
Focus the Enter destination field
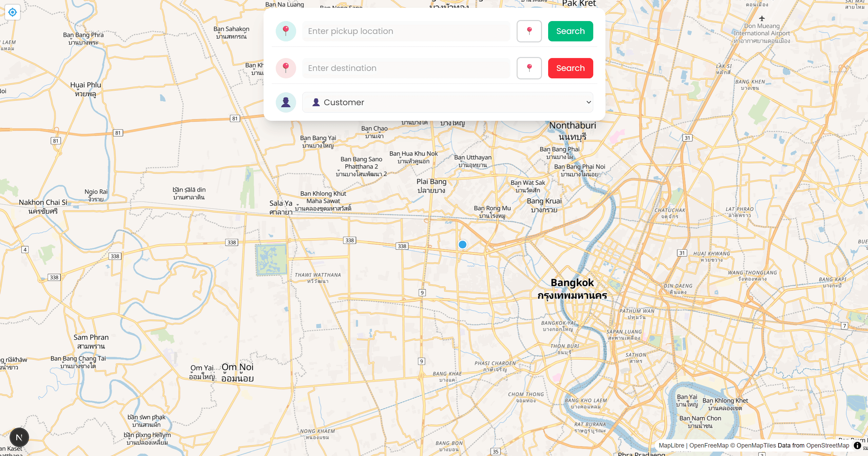(x=406, y=68)
